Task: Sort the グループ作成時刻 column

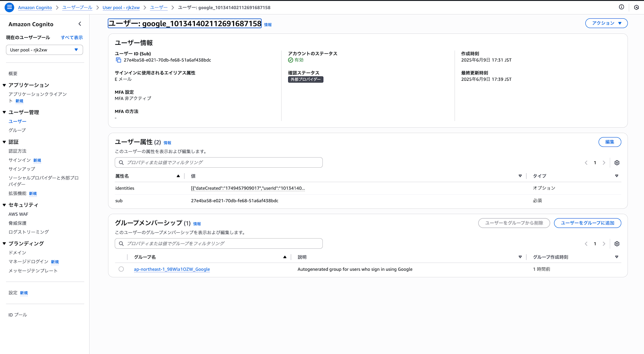Action: click(617, 257)
